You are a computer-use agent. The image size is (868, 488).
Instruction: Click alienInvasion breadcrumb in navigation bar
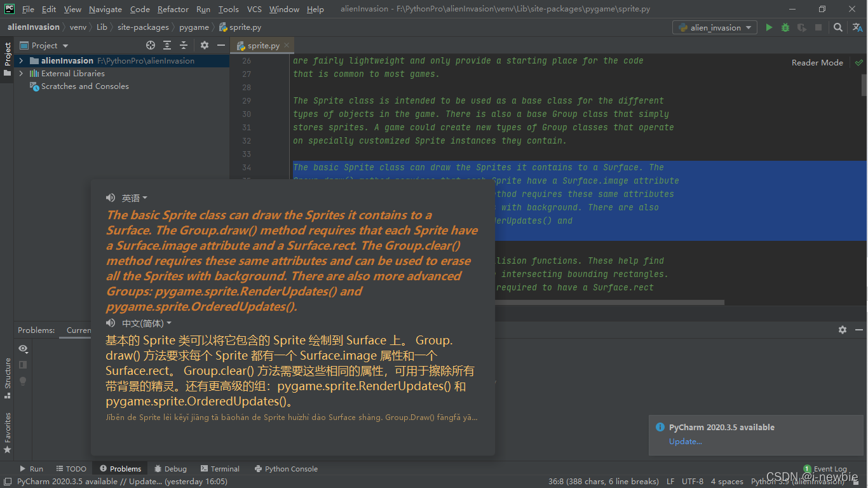(34, 27)
